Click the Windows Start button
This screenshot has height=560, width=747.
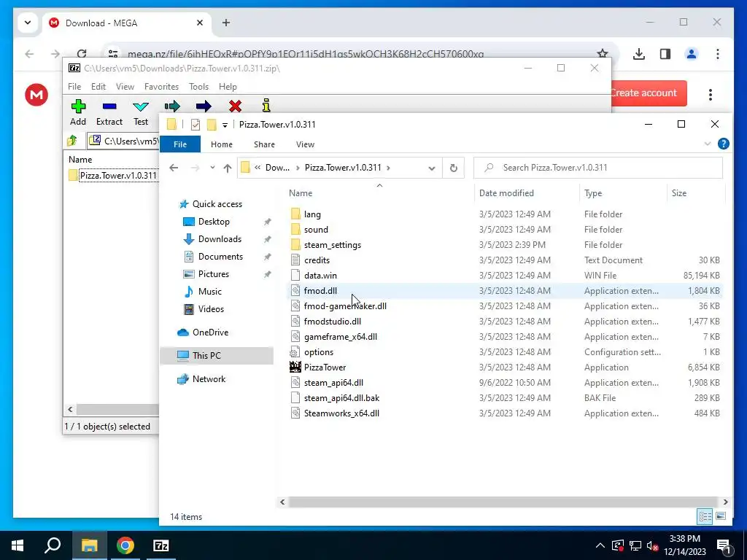point(18,545)
